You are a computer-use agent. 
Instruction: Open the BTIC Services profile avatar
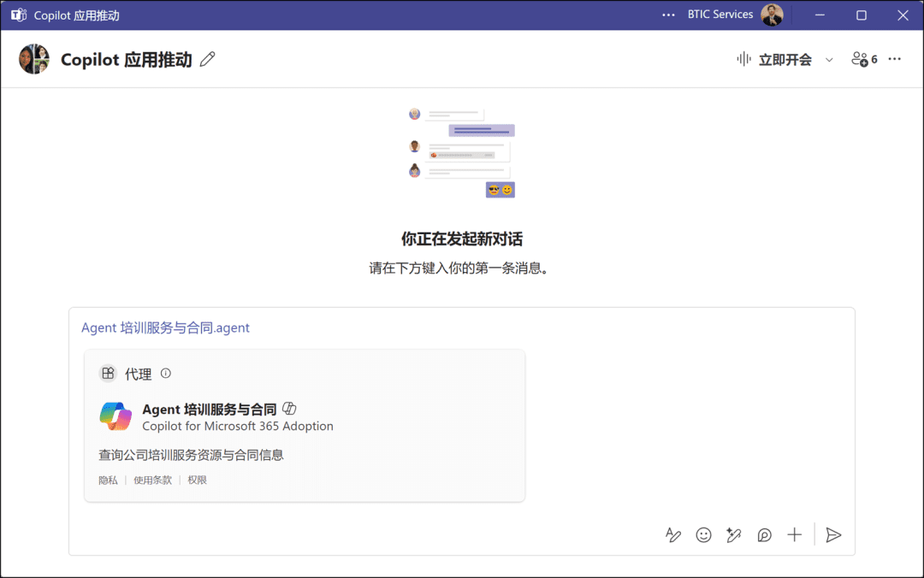click(772, 15)
